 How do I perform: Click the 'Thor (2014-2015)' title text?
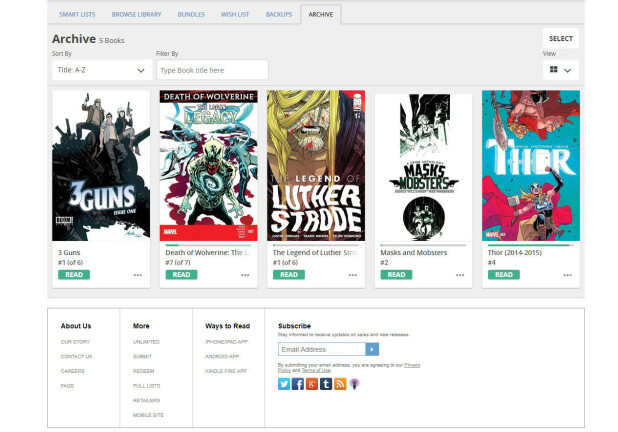[x=515, y=253]
